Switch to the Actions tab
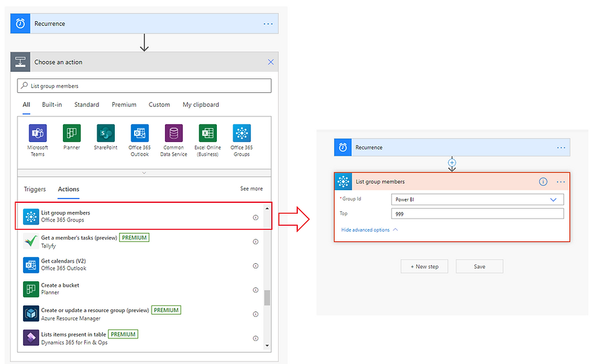Screen dimensions: 592x364 click(x=68, y=189)
